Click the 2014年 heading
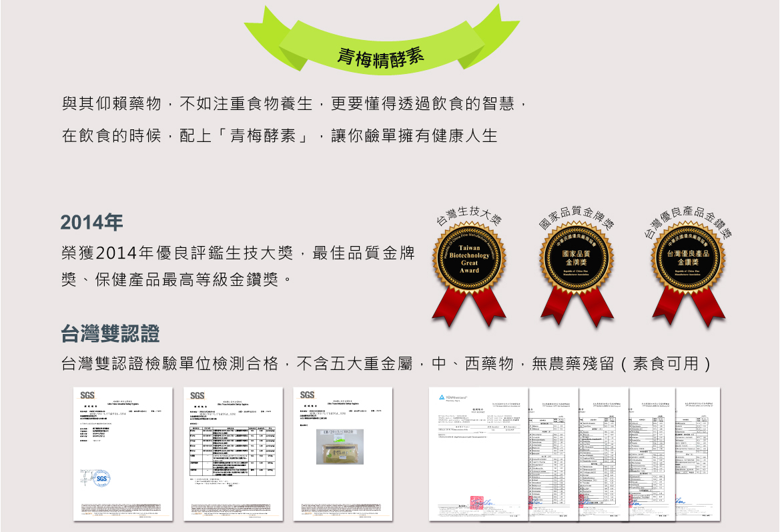 [91, 222]
